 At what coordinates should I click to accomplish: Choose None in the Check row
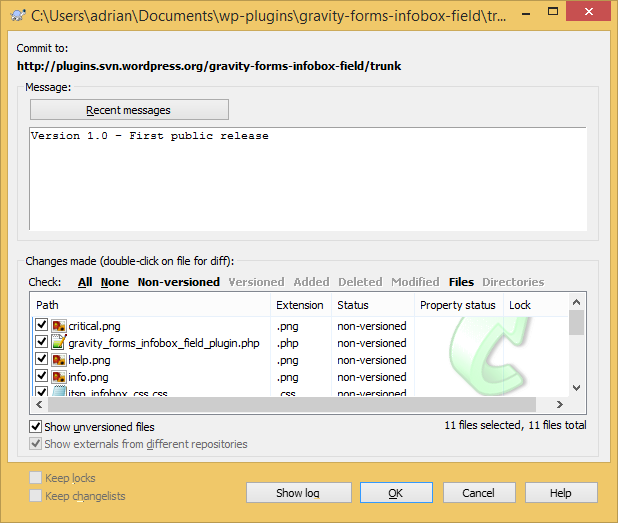click(115, 282)
